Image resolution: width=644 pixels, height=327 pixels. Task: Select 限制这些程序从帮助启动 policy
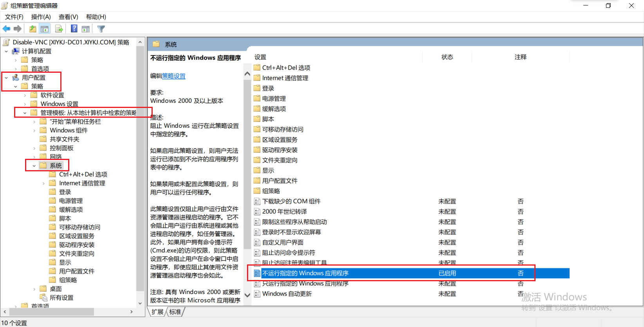(294, 222)
